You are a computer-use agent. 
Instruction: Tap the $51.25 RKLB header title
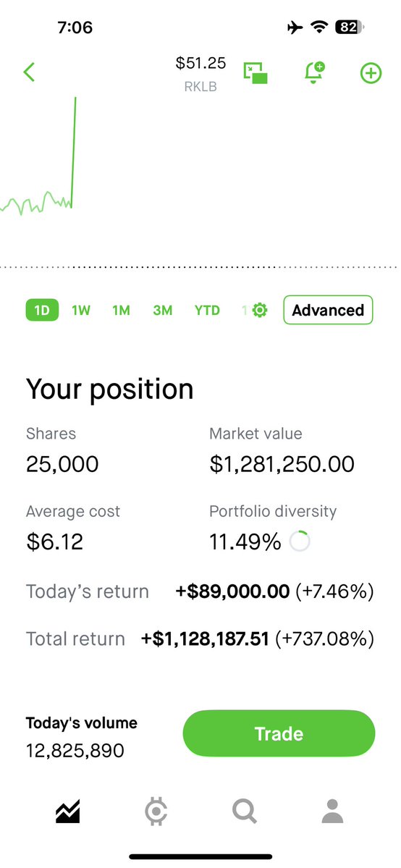[x=200, y=73]
